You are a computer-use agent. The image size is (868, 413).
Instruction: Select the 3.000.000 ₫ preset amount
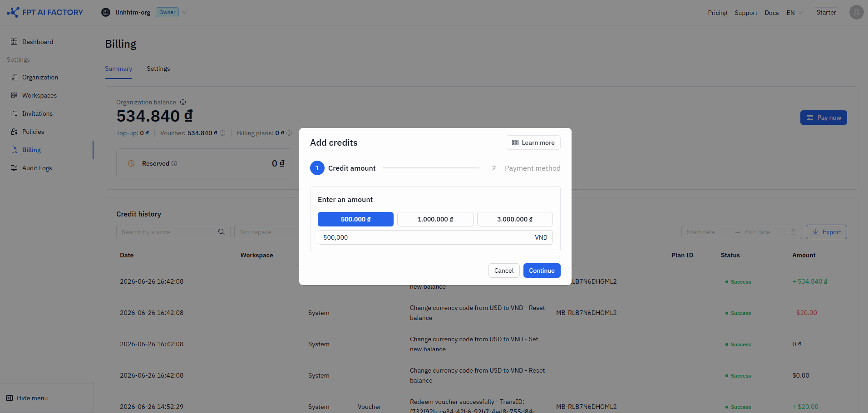click(x=515, y=219)
